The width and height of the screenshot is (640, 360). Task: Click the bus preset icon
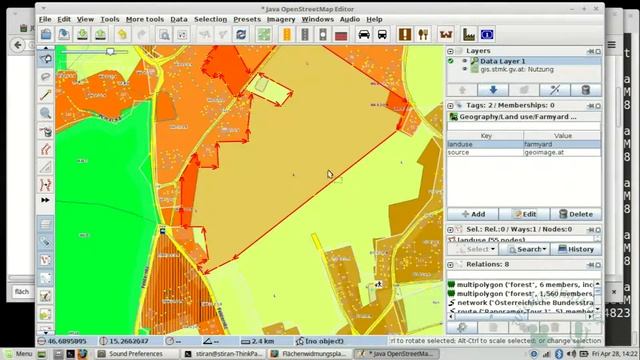coord(382,35)
